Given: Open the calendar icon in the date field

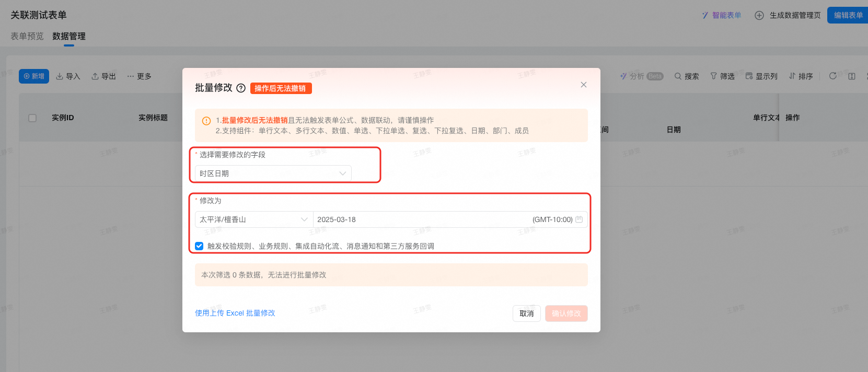Looking at the screenshot, I should [x=579, y=219].
